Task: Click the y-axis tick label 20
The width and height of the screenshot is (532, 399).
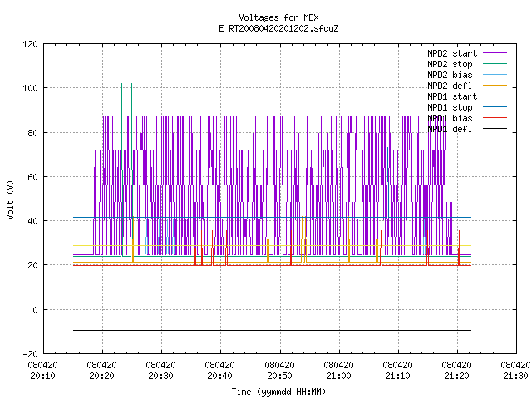Action: (32, 265)
